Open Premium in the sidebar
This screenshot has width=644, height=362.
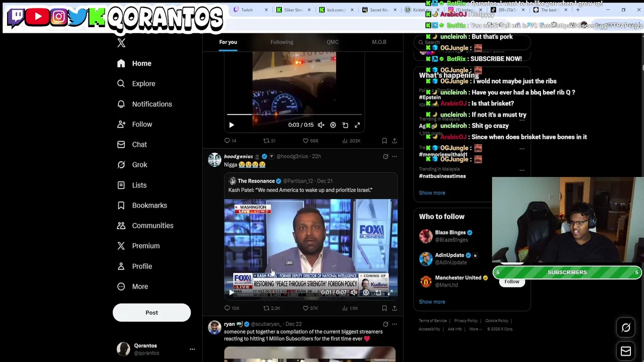click(x=138, y=246)
